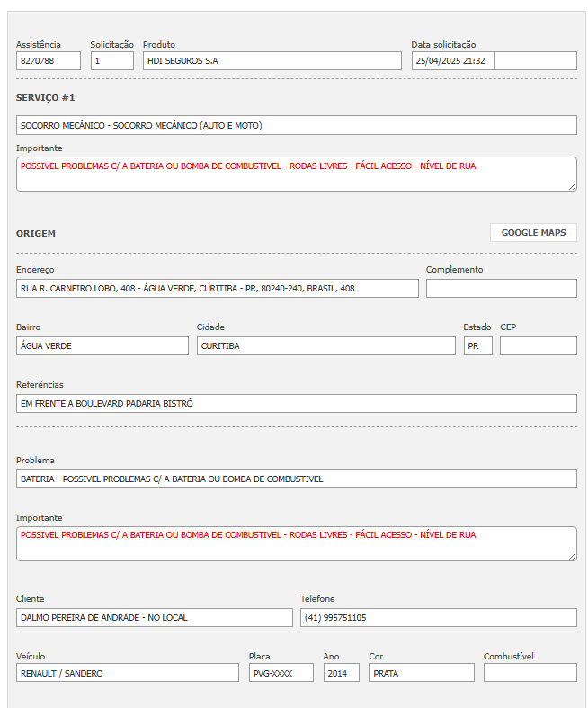Click the Socorro Mecânico service field
The image size is (588, 708).
tap(296, 125)
